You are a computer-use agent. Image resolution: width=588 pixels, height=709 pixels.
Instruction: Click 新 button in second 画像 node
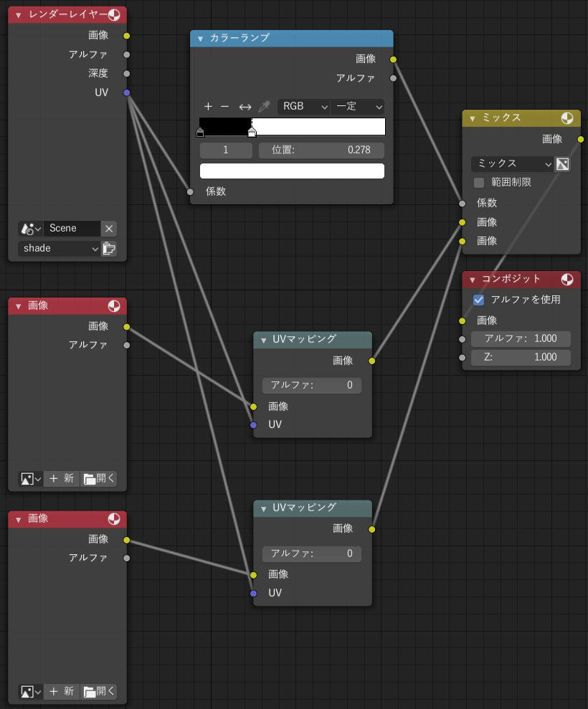pyautogui.click(x=62, y=691)
